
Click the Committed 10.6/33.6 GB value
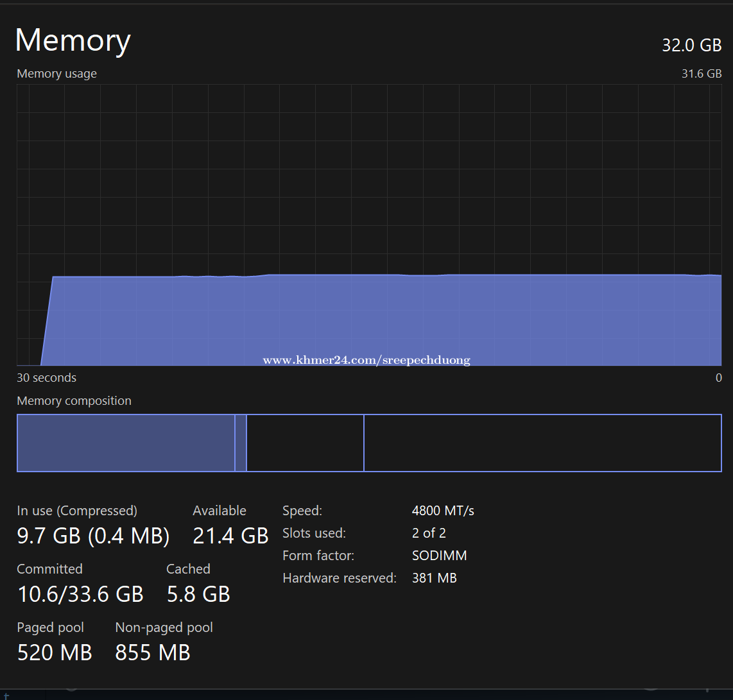coord(80,594)
